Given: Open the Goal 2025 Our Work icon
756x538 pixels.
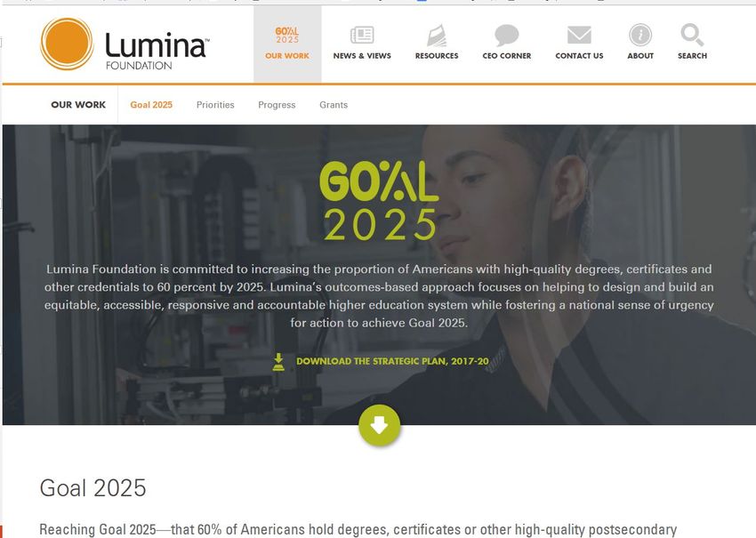Looking at the screenshot, I should click(x=287, y=36).
